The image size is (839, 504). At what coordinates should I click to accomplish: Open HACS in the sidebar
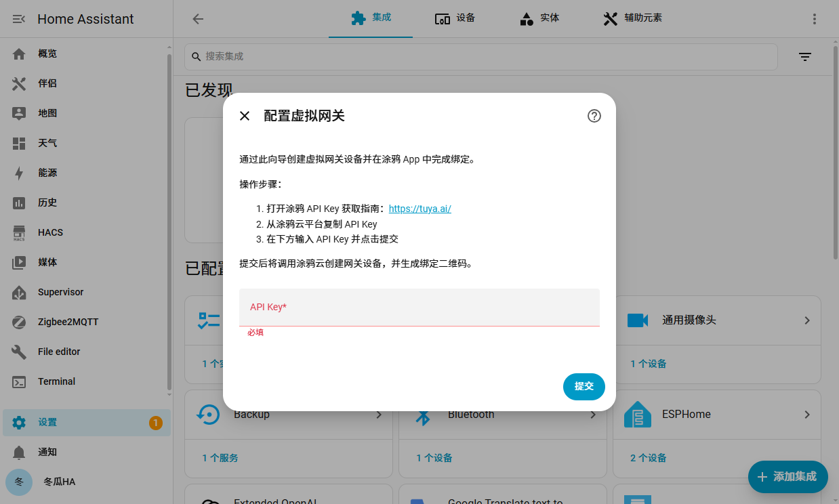click(85, 232)
